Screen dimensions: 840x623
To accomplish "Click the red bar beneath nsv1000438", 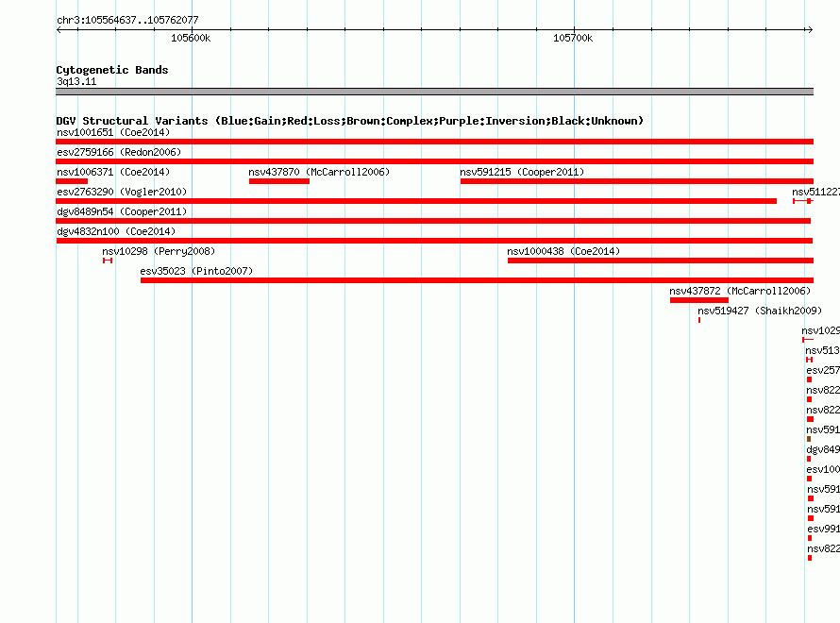I will point(661,261).
